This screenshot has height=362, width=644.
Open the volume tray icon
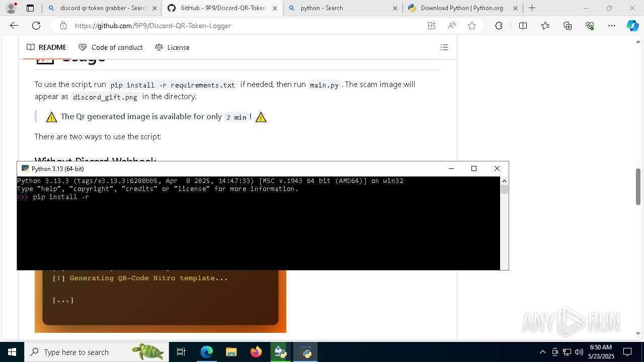coord(579,352)
